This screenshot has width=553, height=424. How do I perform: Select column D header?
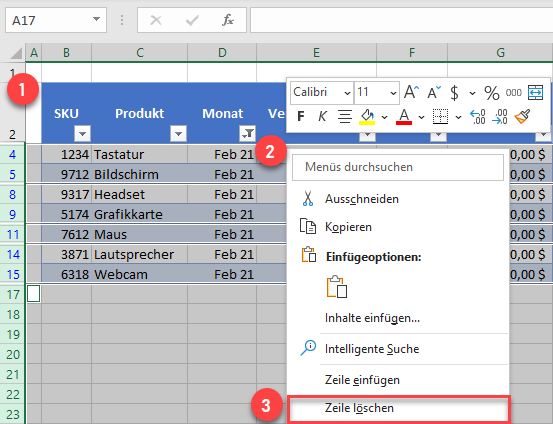click(x=222, y=53)
